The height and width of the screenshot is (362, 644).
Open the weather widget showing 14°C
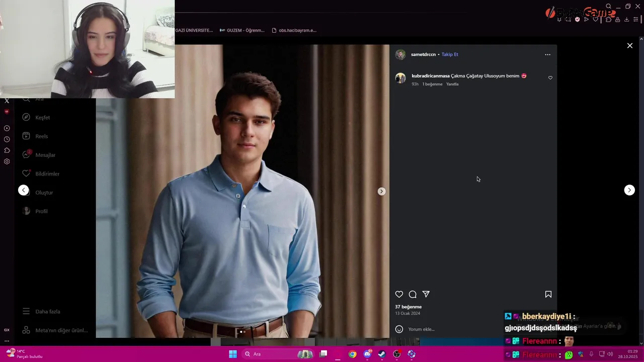[24, 354]
